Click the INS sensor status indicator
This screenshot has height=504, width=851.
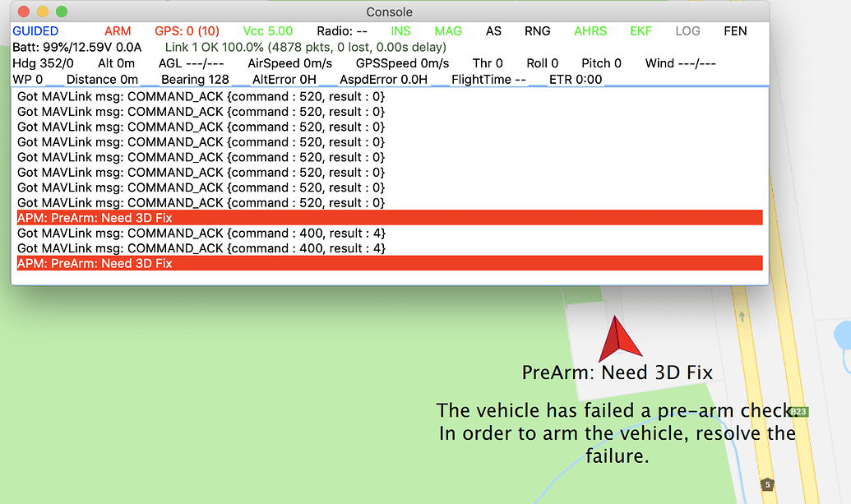tap(400, 30)
